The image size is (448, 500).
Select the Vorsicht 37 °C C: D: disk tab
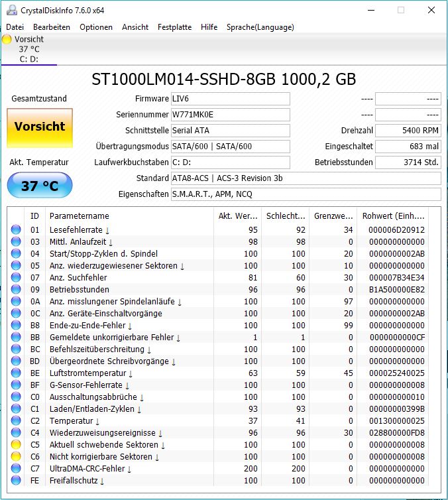tap(29, 49)
